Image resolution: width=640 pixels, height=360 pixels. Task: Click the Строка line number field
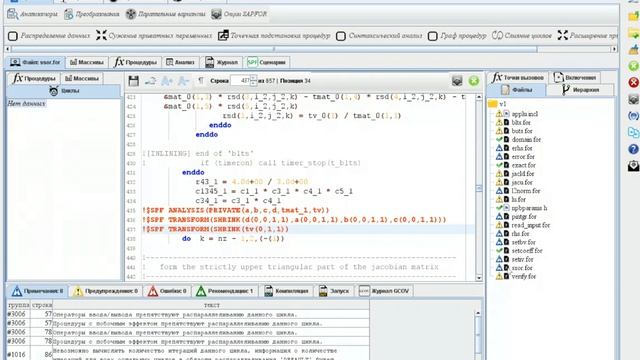[x=241, y=81]
